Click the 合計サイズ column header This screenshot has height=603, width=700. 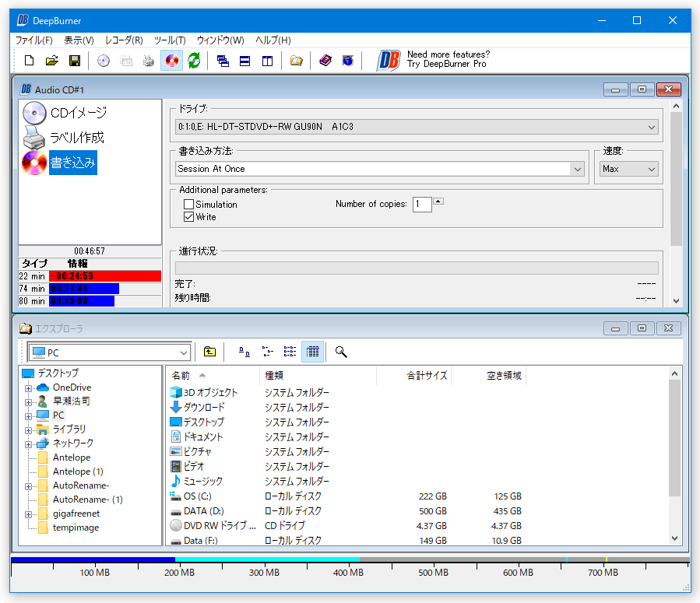tap(413, 376)
